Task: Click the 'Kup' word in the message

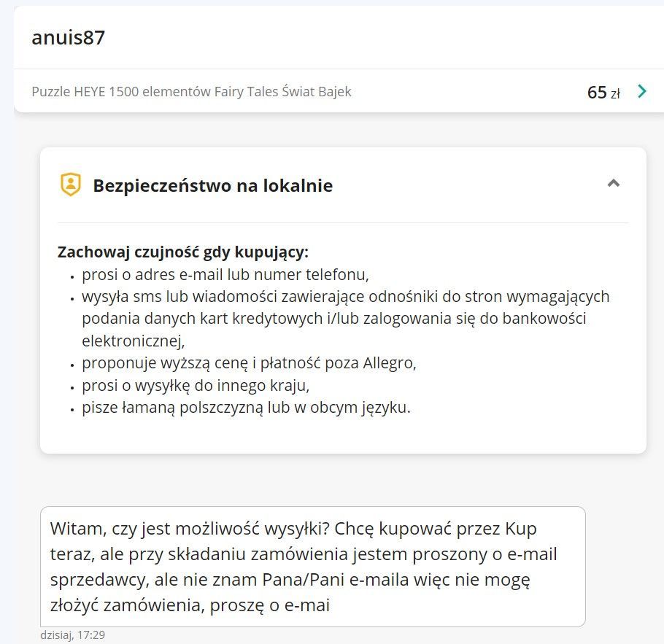Action: (x=520, y=529)
